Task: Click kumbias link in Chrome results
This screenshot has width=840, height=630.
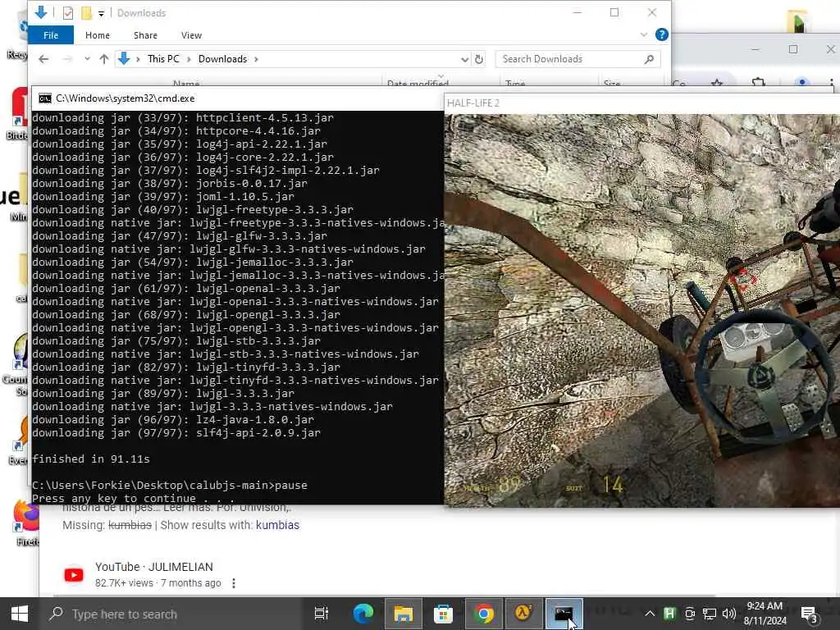Action: coord(277,525)
